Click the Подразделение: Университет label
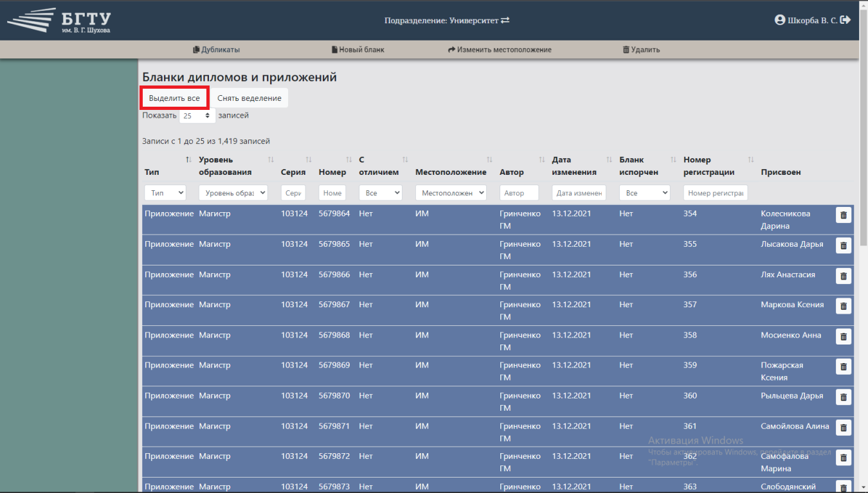Image resolution: width=868 pixels, height=493 pixels. coord(442,21)
